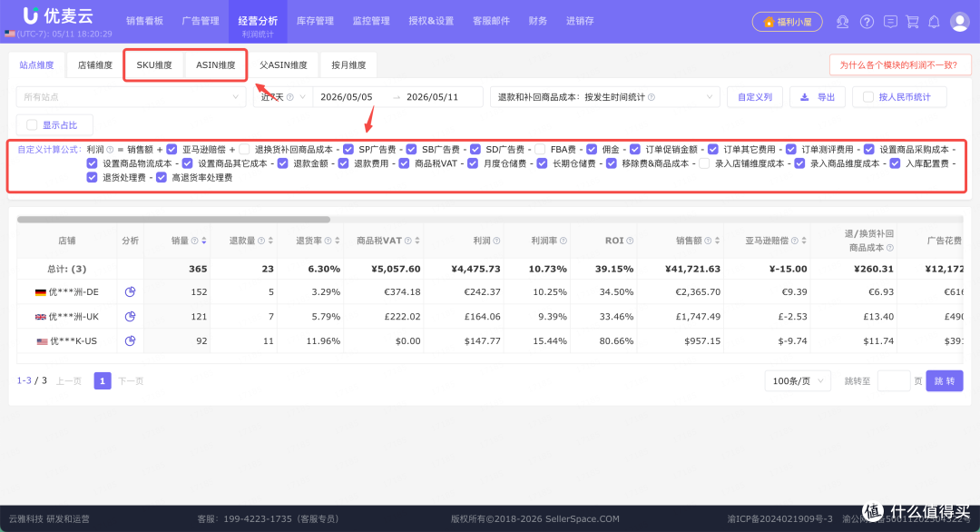Open 所有站点 dropdown
Image resolution: width=980 pixels, height=532 pixels.
(x=132, y=97)
